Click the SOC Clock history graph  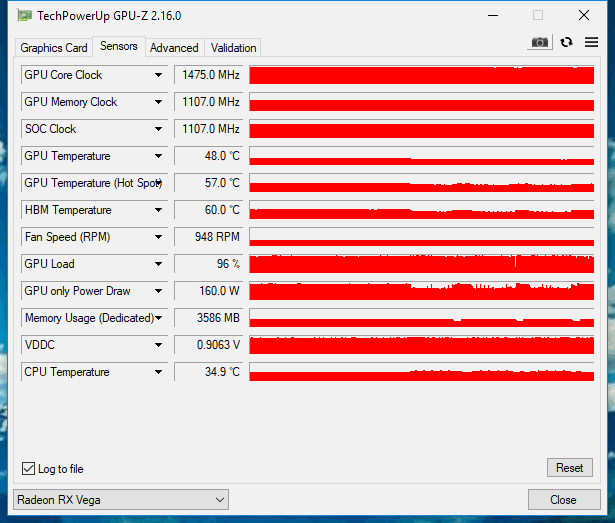[422, 129]
